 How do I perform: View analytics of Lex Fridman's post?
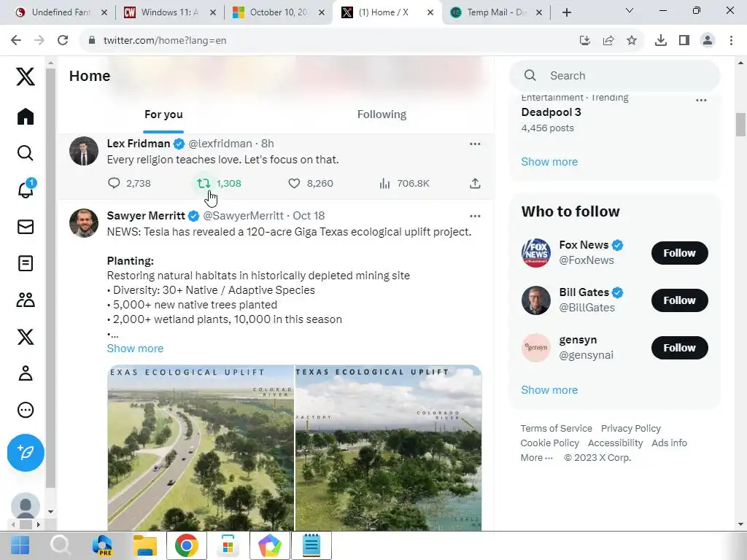coord(384,183)
